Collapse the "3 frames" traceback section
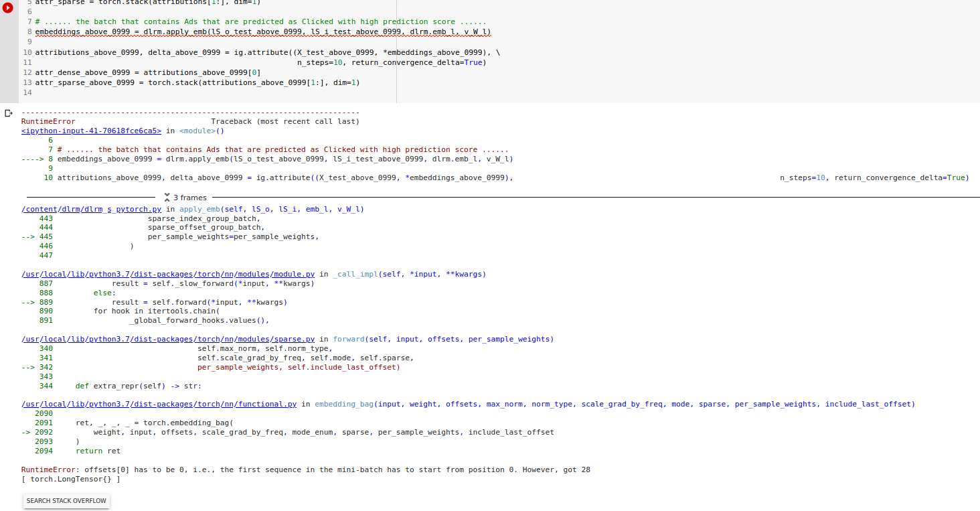This screenshot has width=980, height=511. pyautogui.click(x=185, y=197)
